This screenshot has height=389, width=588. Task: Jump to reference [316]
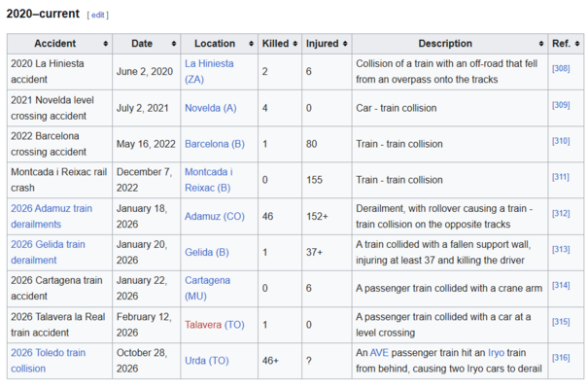(x=561, y=358)
